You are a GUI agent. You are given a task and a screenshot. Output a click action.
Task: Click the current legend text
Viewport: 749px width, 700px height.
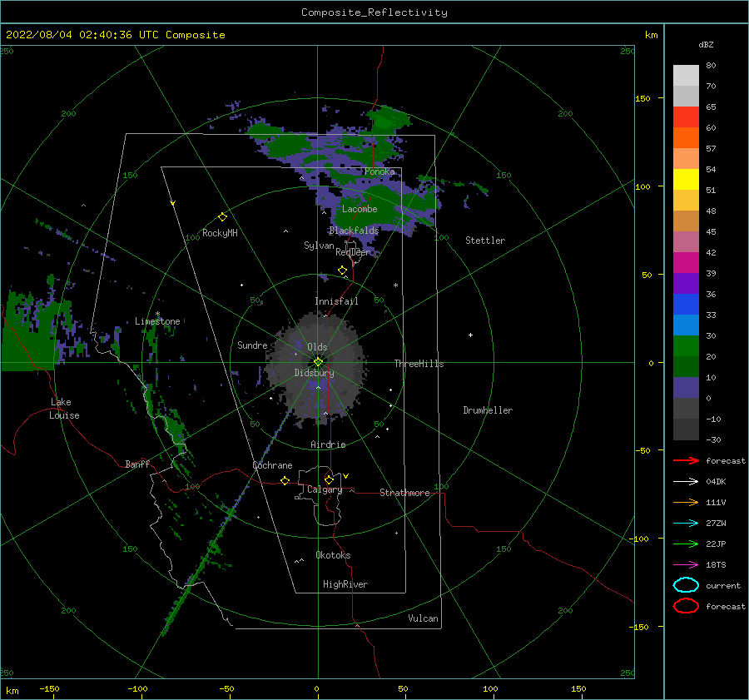[x=723, y=586]
